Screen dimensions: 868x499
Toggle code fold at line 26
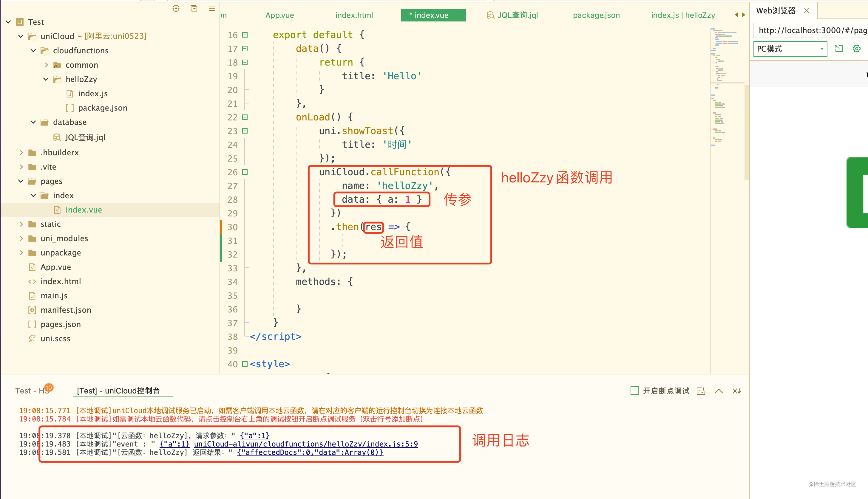[x=245, y=172]
